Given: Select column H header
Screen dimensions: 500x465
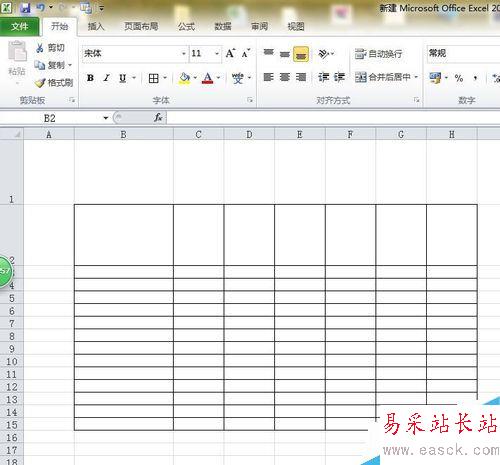Looking at the screenshot, I should 452,134.
